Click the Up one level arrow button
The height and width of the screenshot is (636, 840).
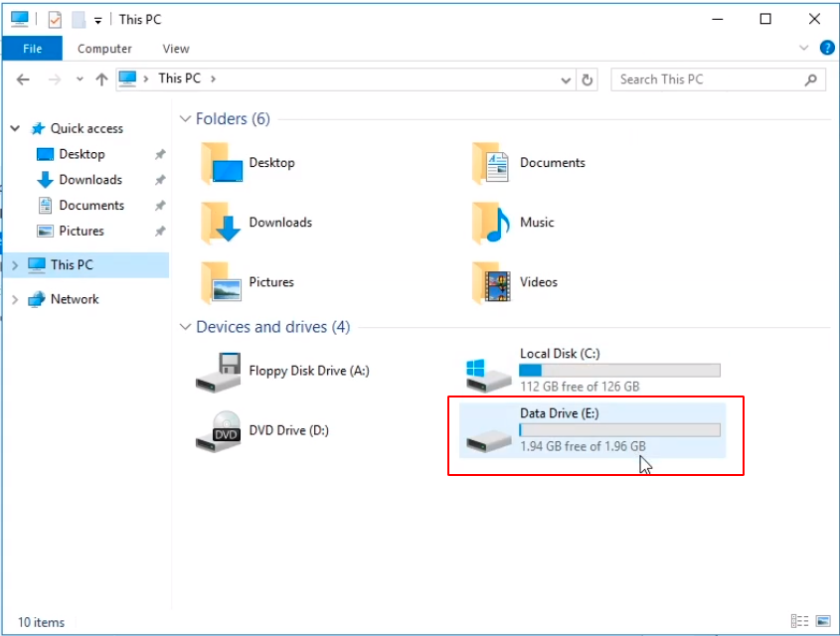pyautogui.click(x=101, y=79)
